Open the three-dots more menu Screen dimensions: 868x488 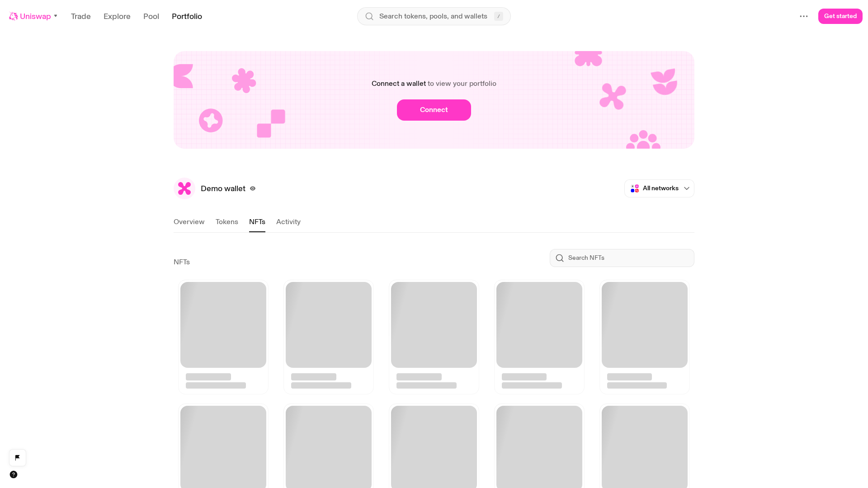(x=804, y=16)
